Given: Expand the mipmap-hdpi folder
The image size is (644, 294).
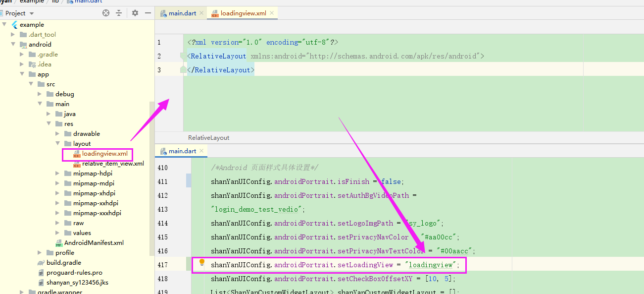Looking at the screenshot, I should point(58,174).
